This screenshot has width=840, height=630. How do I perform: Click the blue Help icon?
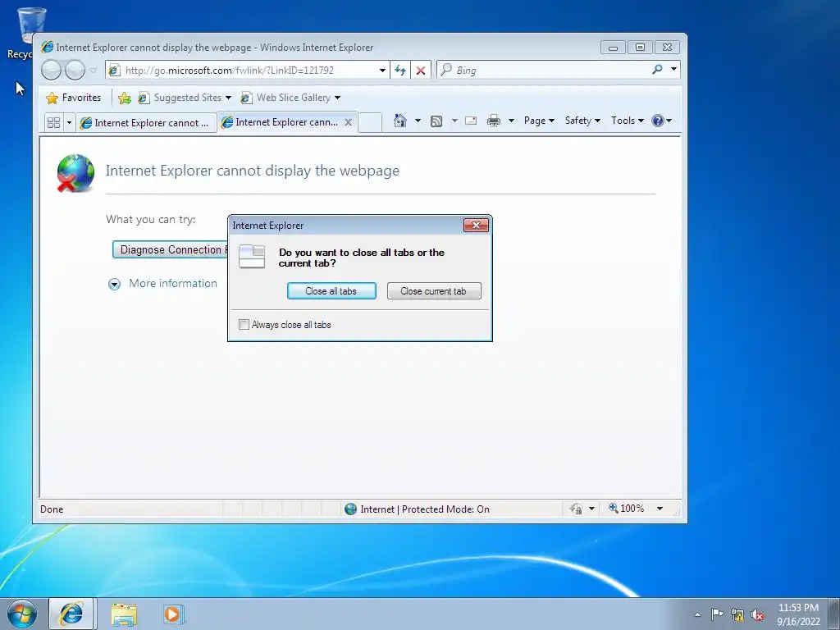coord(658,121)
